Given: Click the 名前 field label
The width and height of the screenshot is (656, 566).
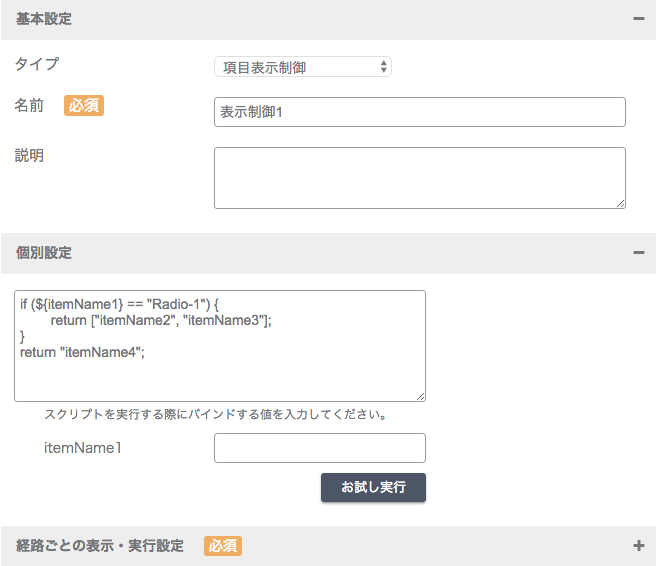Looking at the screenshot, I should 29,105.
